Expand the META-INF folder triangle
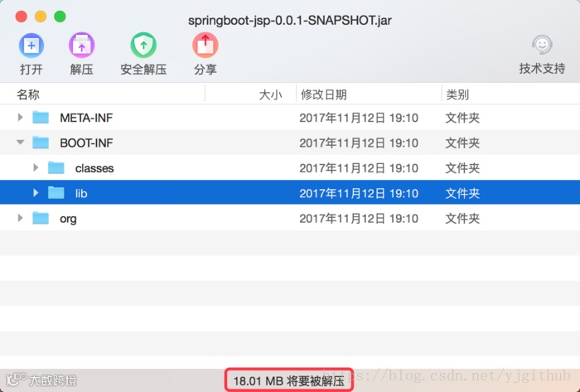Image resolution: width=580 pixels, height=392 pixels. click(21, 118)
